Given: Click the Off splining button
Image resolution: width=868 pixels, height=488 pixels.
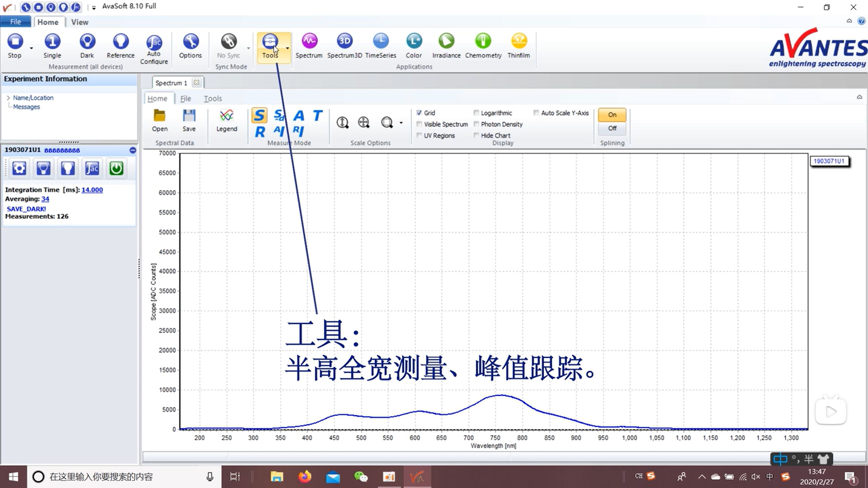Looking at the screenshot, I should click(612, 128).
